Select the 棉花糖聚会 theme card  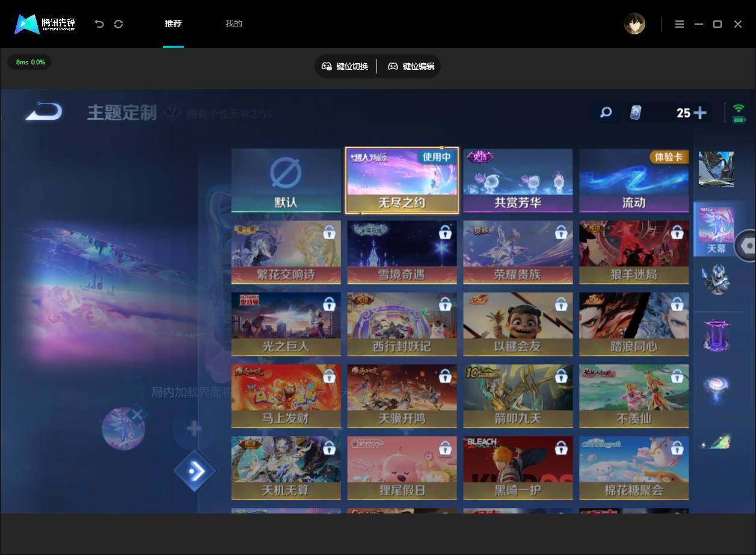tap(634, 468)
